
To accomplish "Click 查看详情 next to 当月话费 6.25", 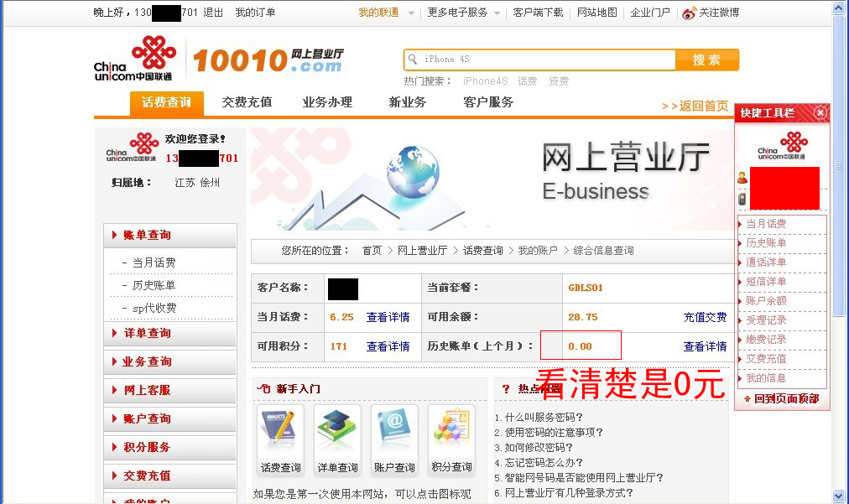I will [x=388, y=317].
